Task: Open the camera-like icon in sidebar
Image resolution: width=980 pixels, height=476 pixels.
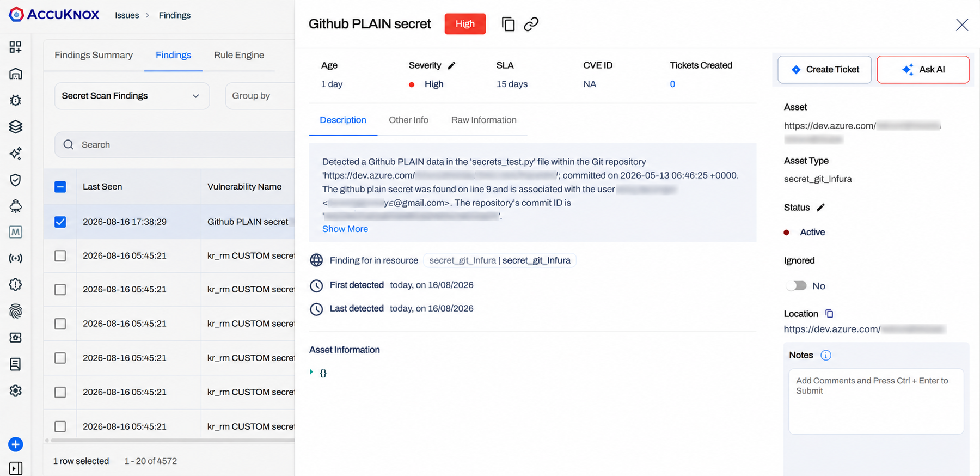Action: pyautogui.click(x=15, y=338)
